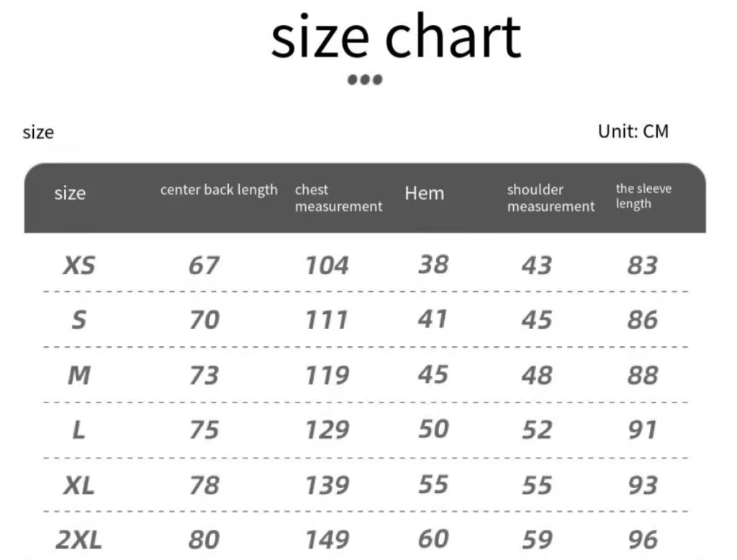The image size is (737, 560).
Task: Select center back length value 78 for XL
Action: point(204,485)
